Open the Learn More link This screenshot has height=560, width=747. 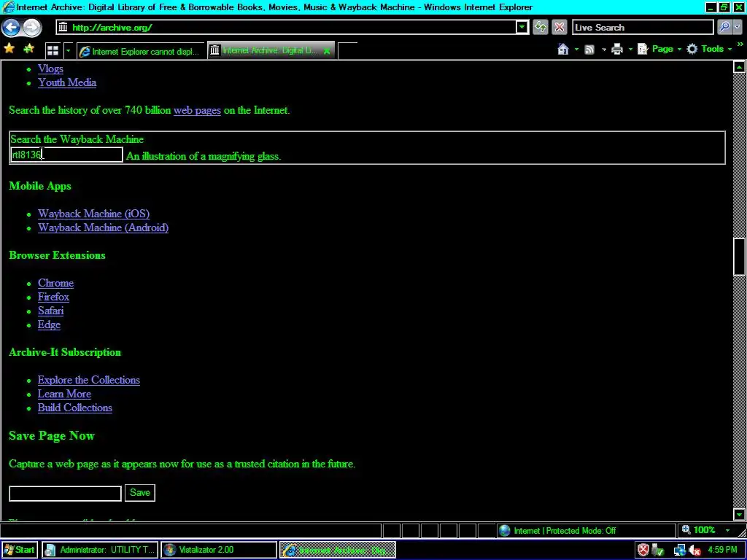[x=64, y=394]
